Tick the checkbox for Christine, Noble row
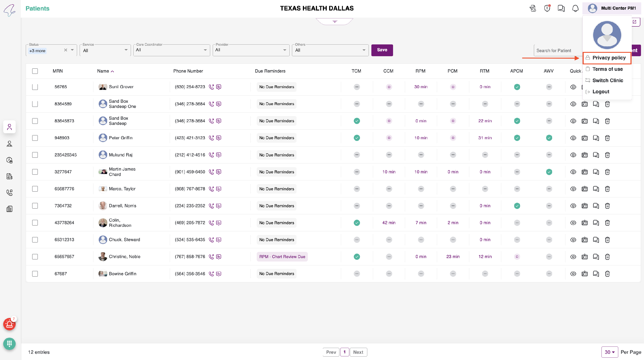Image resolution: width=644 pixels, height=360 pixels. point(35,257)
